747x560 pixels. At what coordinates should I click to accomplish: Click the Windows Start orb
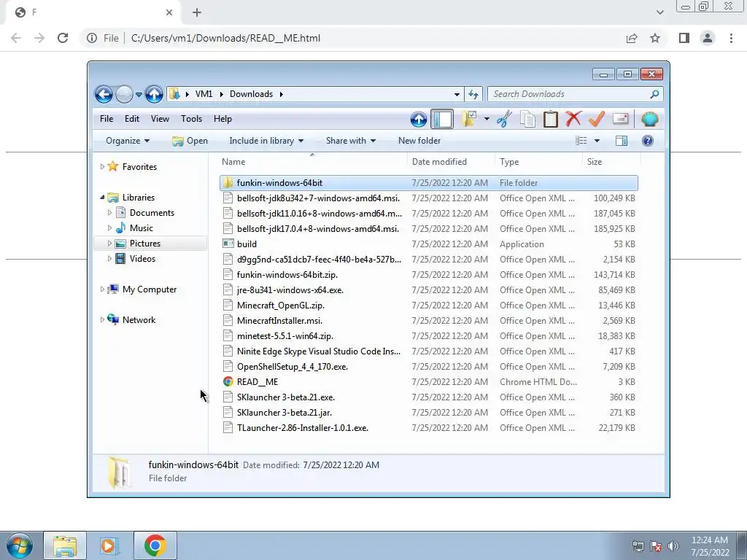[x=19, y=545]
